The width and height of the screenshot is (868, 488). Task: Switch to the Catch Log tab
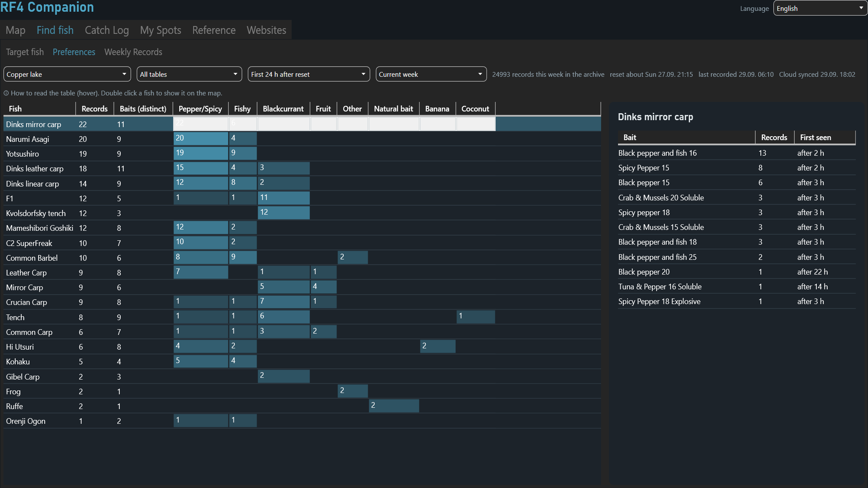pos(107,30)
